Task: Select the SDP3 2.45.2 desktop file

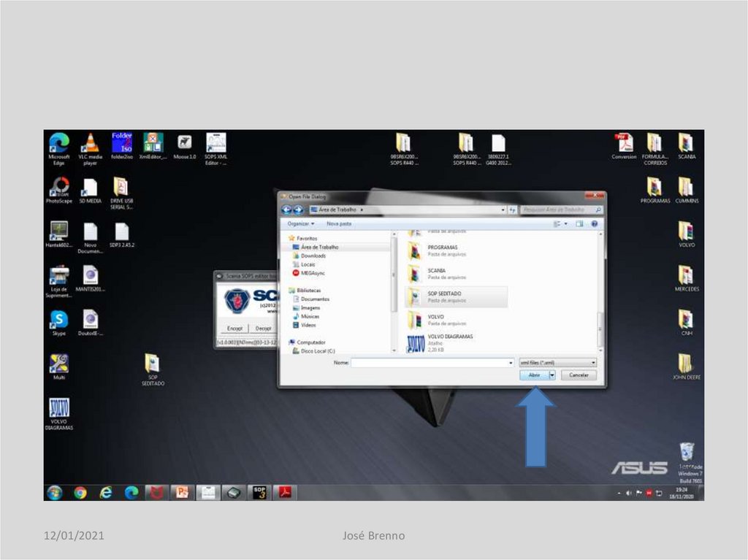Action: coord(122,234)
